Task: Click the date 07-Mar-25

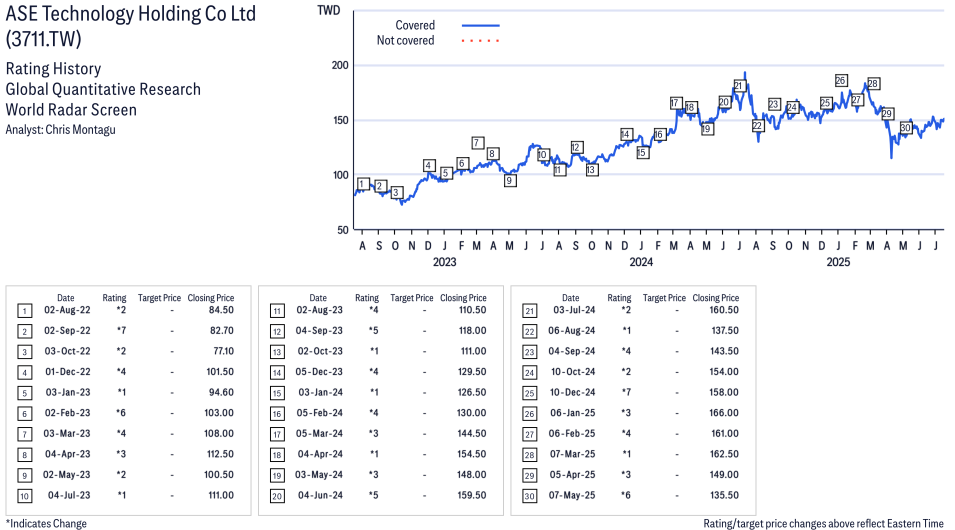Action: (573, 454)
